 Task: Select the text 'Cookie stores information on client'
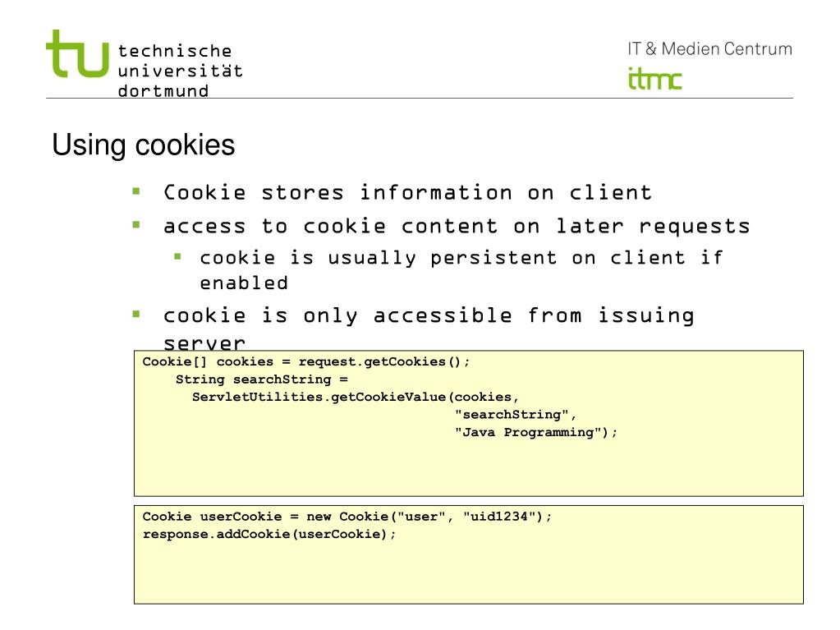407,192
